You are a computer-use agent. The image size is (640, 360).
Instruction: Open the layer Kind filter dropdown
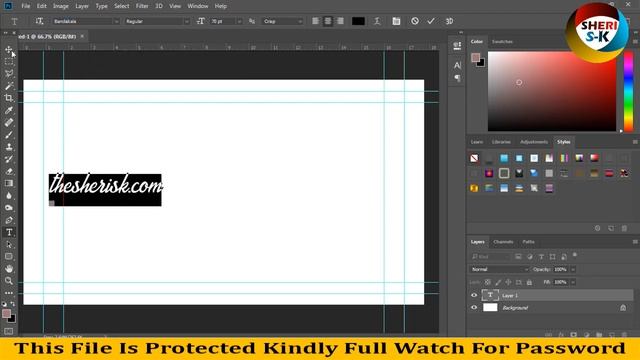point(490,257)
